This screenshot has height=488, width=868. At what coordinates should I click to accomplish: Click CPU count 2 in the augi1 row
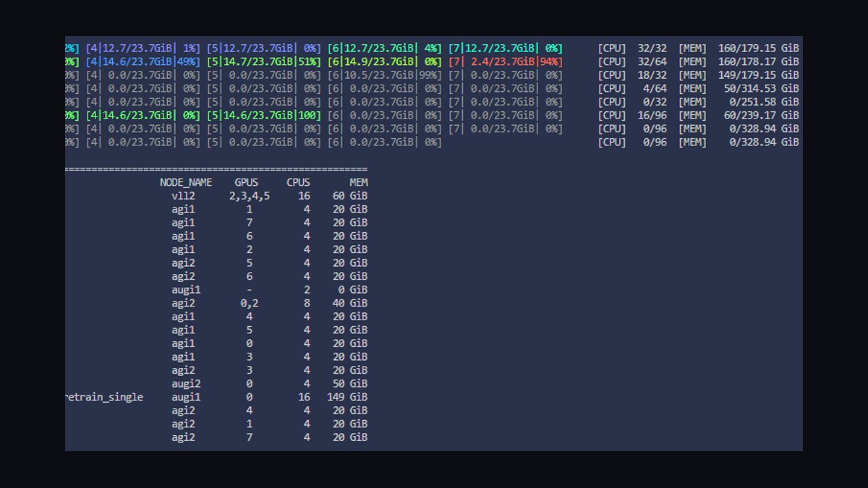click(307, 290)
